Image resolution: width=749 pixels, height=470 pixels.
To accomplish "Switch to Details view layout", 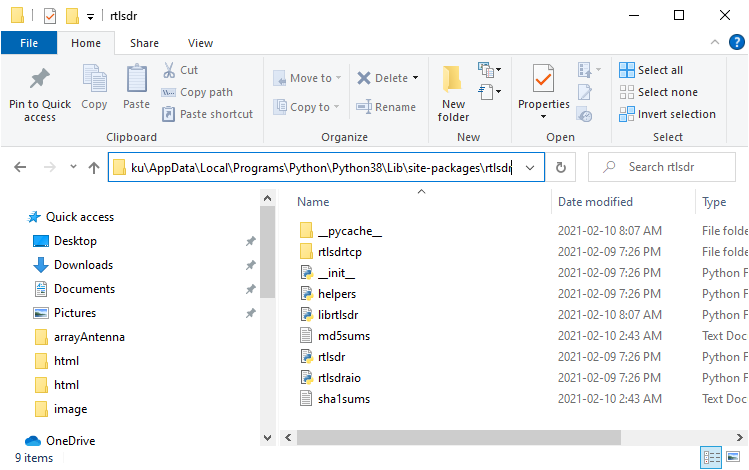I will coord(711,458).
